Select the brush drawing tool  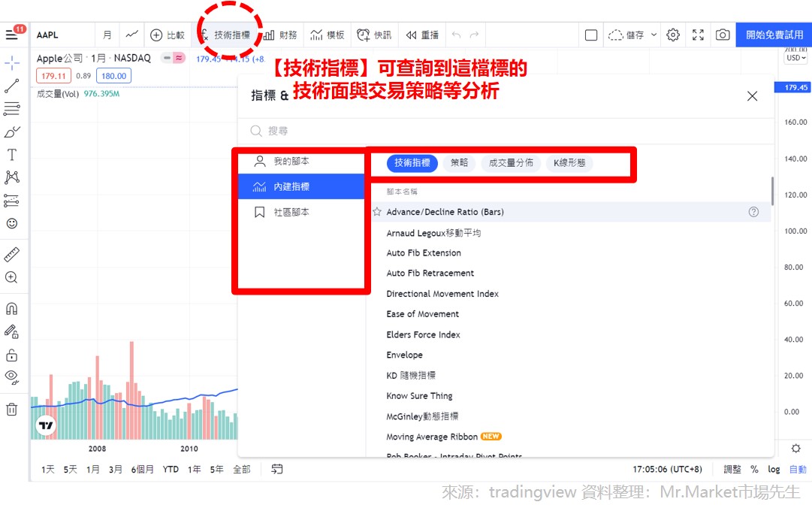pos(12,132)
